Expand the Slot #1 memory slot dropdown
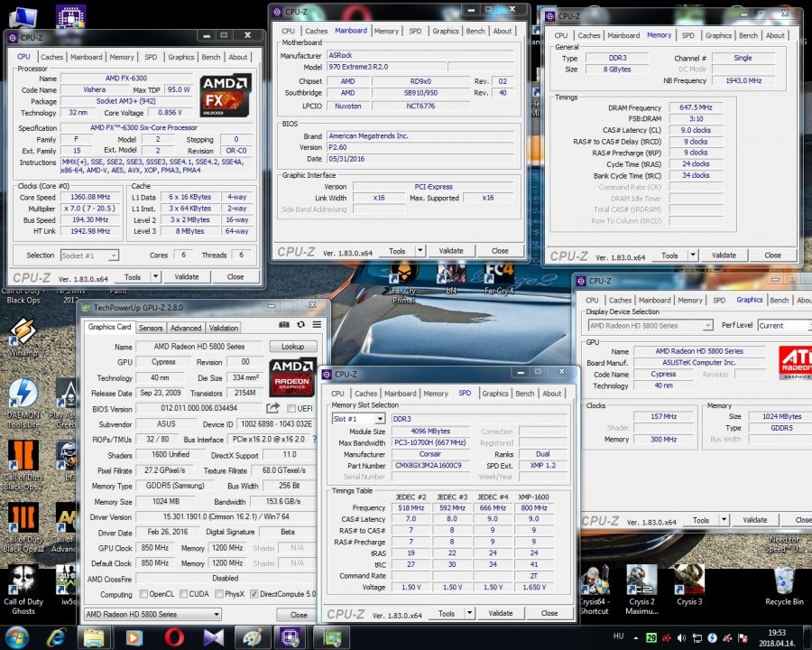 click(x=380, y=418)
